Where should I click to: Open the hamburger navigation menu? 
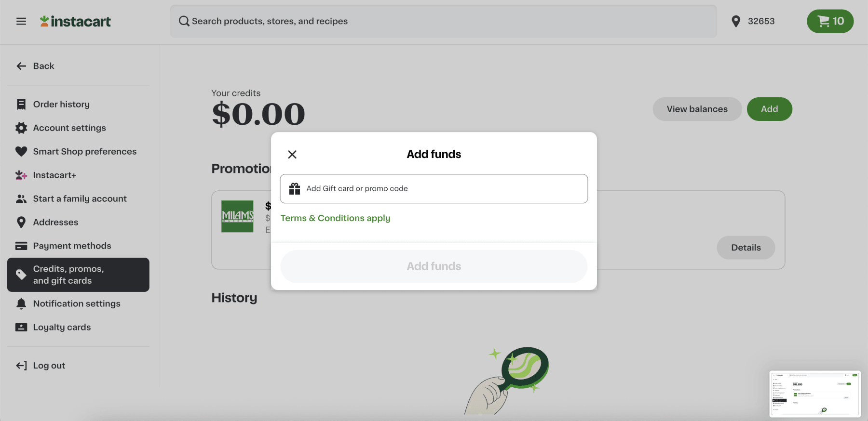coord(21,21)
